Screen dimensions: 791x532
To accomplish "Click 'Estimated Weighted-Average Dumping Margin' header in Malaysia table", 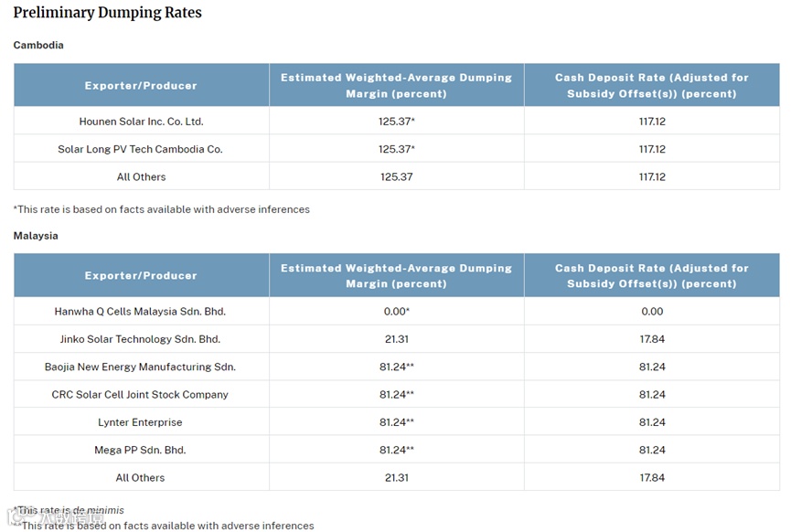I will 397,276.
